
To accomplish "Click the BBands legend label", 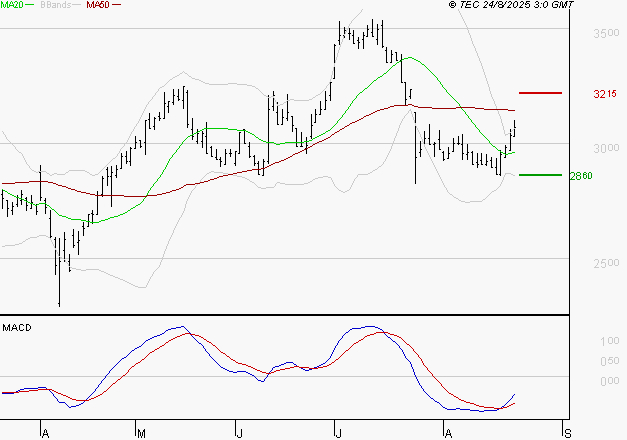I will pos(56,5).
